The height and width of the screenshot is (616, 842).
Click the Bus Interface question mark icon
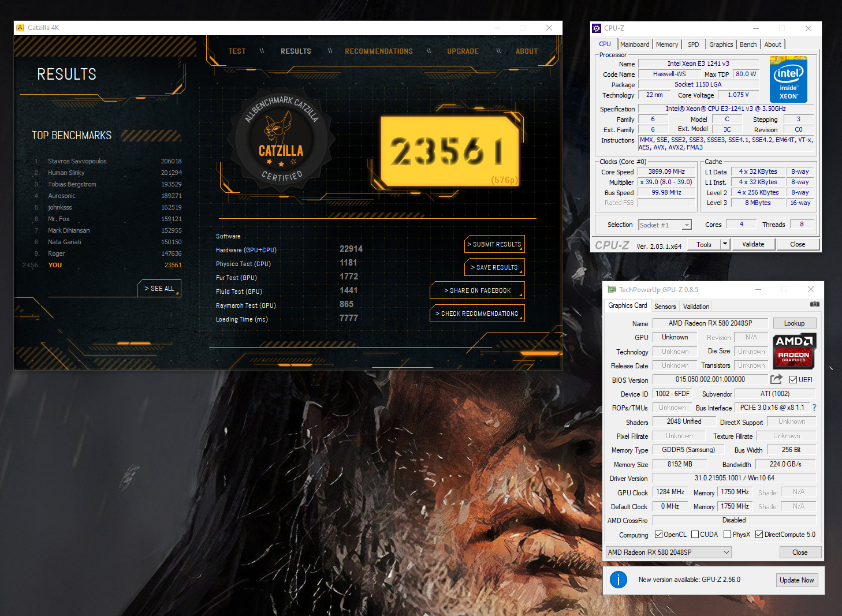click(814, 408)
